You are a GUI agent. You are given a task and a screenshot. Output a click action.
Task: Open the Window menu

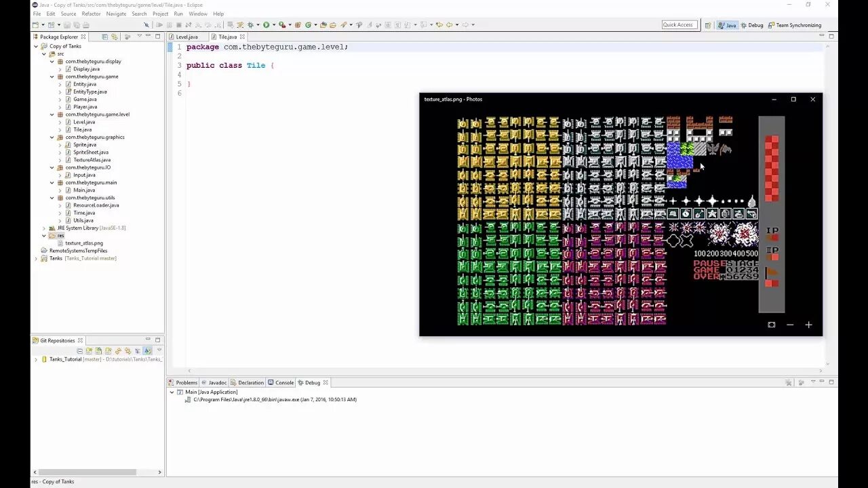pyautogui.click(x=198, y=14)
